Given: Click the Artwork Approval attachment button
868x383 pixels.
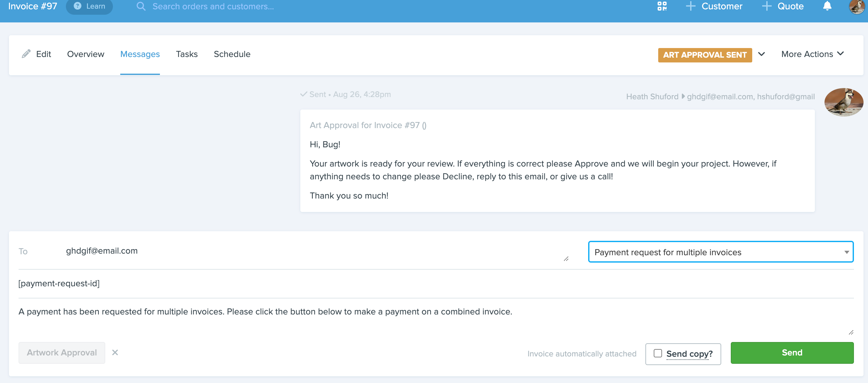Looking at the screenshot, I should click(x=62, y=353).
